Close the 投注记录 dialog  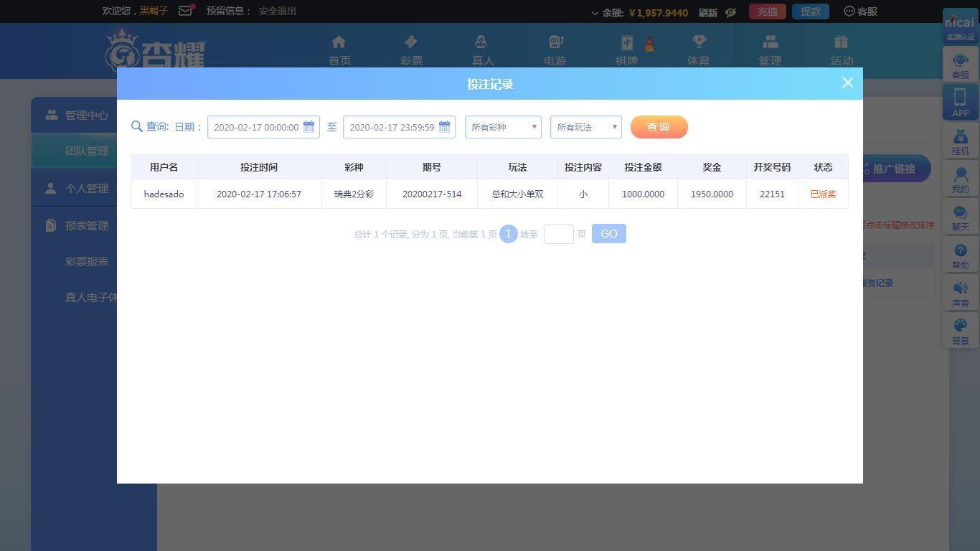(847, 83)
